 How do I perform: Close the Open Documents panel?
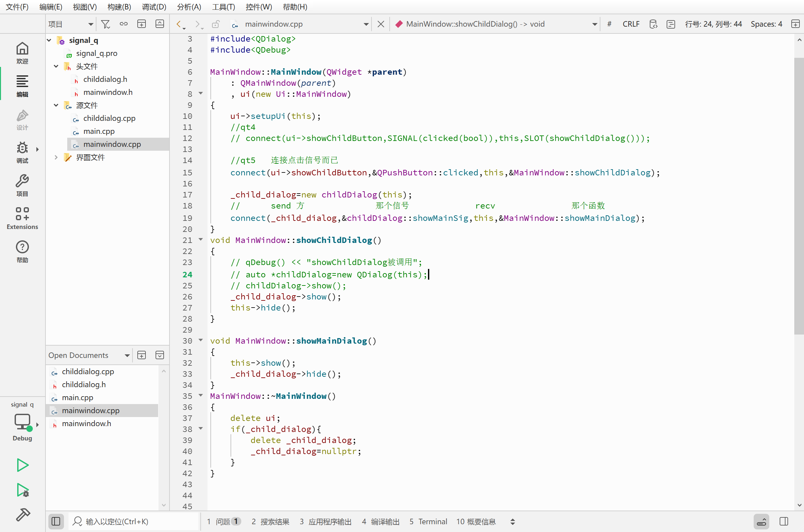click(x=159, y=355)
